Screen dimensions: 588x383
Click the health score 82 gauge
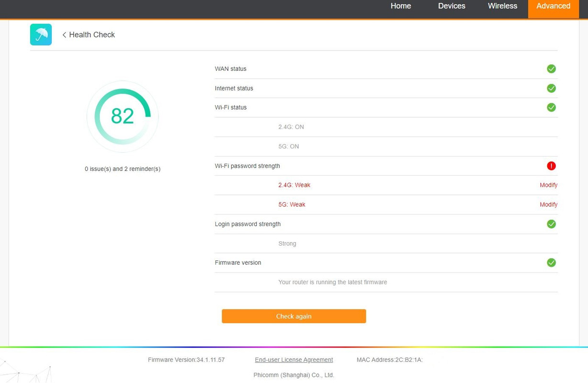tap(123, 116)
